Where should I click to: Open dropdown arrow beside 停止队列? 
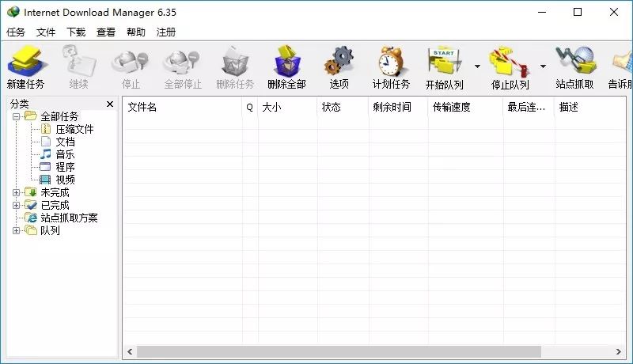pos(543,66)
